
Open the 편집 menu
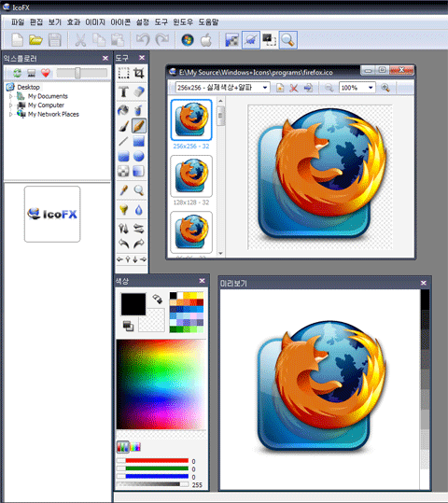pyautogui.click(x=36, y=21)
